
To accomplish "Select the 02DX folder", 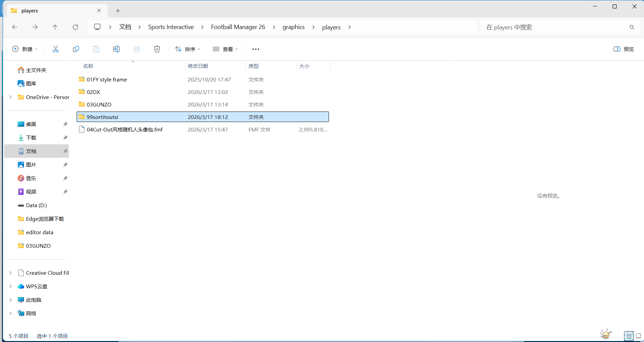I will (x=94, y=92).
